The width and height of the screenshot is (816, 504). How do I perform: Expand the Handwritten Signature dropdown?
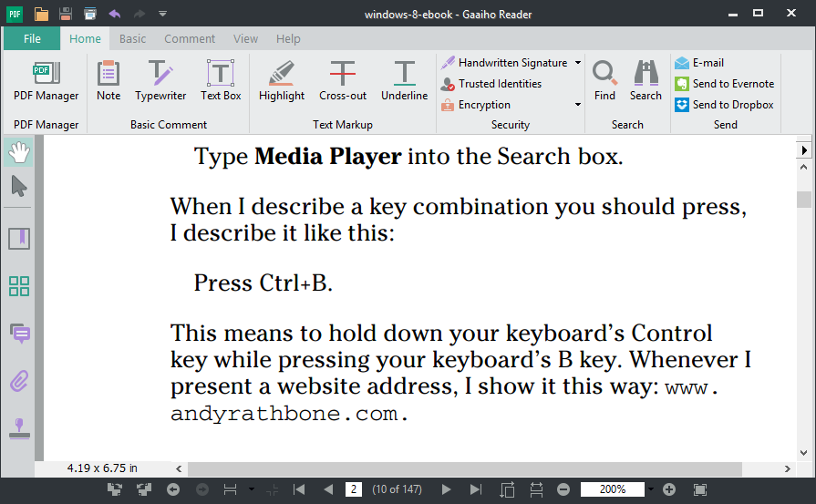[577, 63]
